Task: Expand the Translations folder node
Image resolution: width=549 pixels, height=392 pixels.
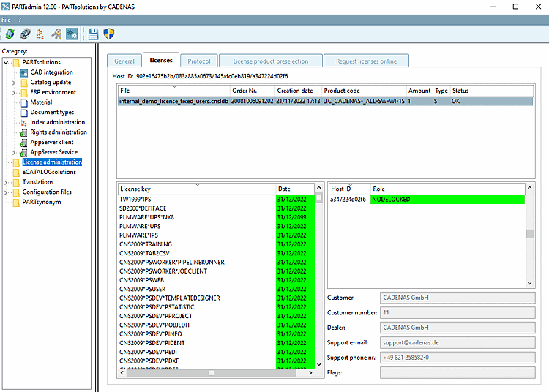Action: point(6,182)
